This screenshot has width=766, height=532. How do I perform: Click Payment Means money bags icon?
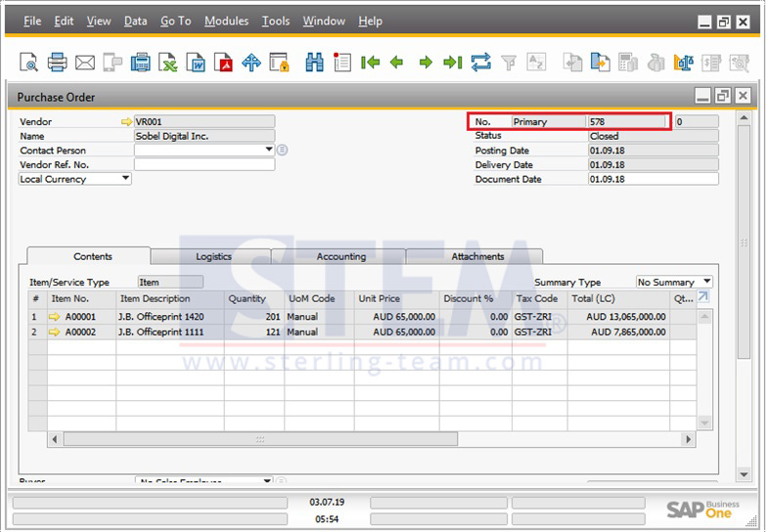656,63
